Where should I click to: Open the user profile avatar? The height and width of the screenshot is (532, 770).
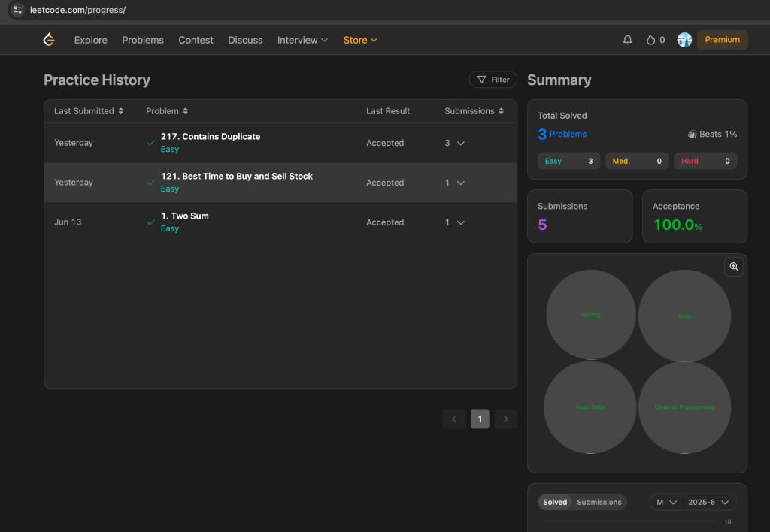[684, 40]
